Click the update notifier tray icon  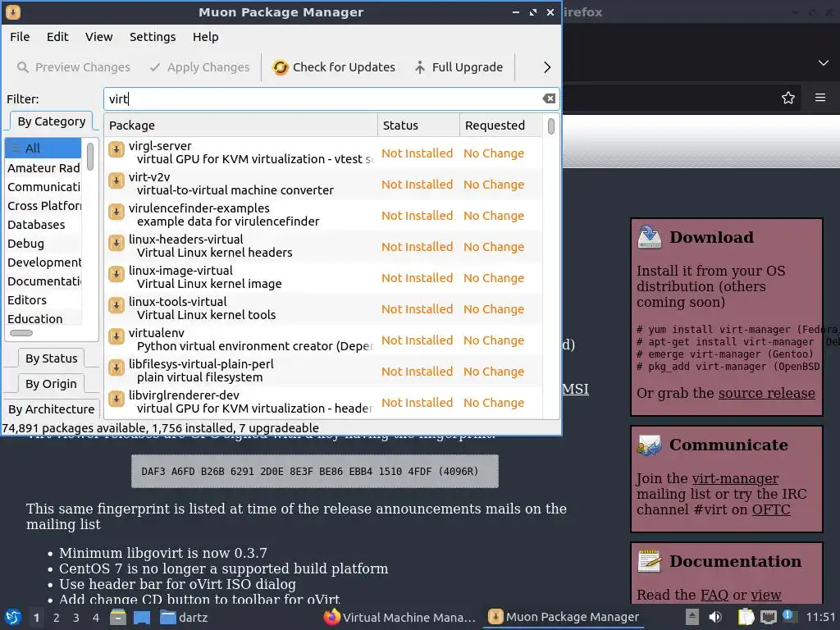click(x=788, y=616)
